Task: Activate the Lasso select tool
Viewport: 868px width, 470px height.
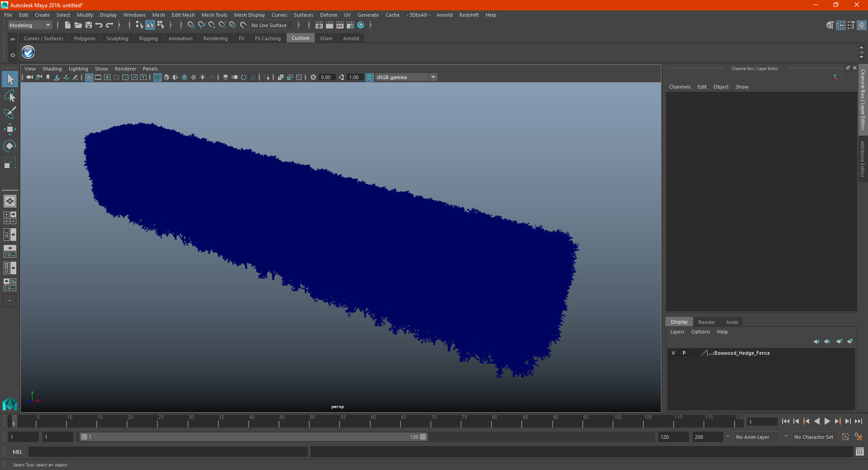Action: (x=9, y=96)
